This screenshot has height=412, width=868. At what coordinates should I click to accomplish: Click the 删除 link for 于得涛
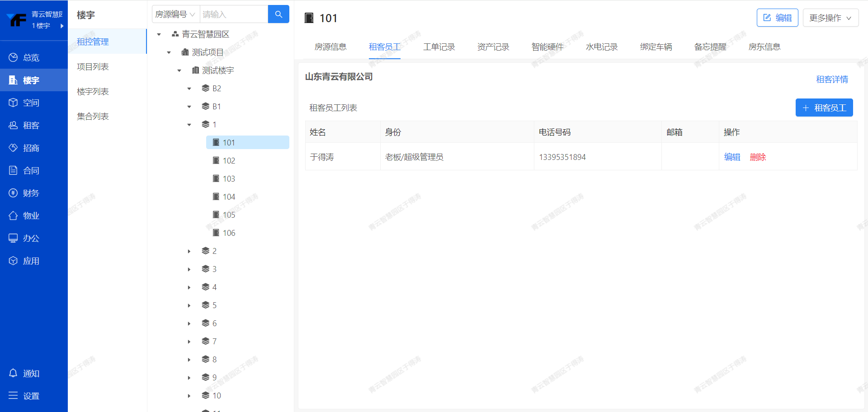point(758,157)
